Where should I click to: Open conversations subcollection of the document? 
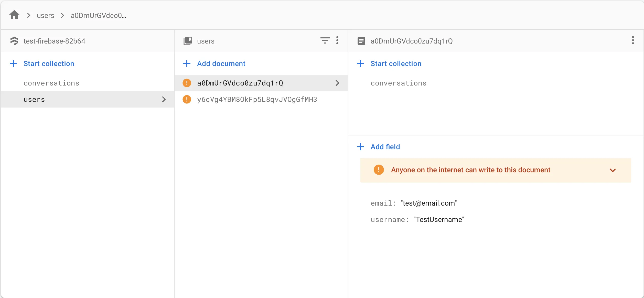coord(399,83)
